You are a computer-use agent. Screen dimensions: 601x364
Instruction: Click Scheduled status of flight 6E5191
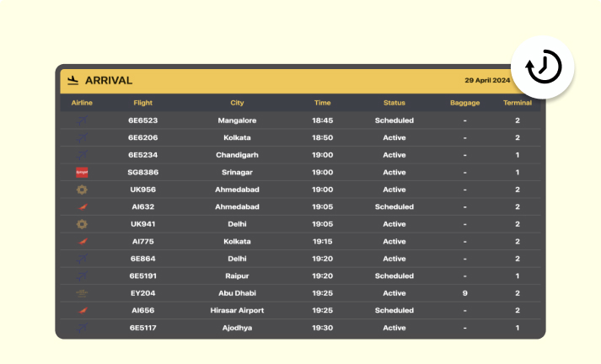click(x=394, y=276)
